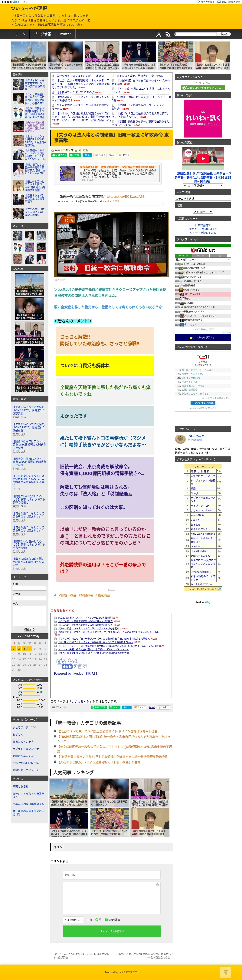The height and width of the screenshot is (980, 242).
Task: Click the 本文 message textarea
Action: 29,616
